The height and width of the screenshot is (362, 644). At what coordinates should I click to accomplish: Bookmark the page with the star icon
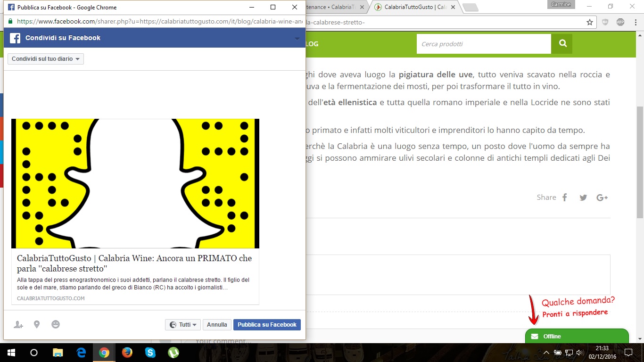pyautogui.click(x=590, y=22)
